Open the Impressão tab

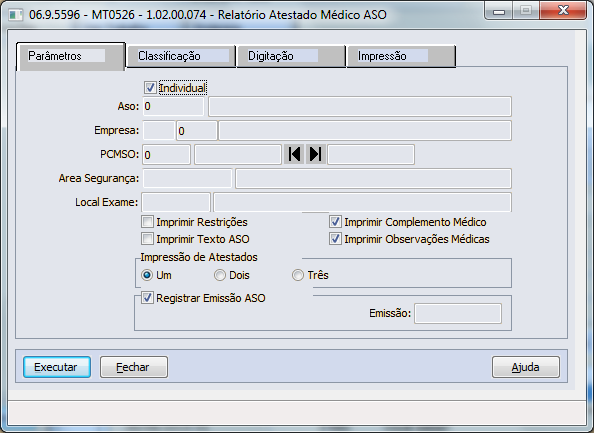pos(401,56)
